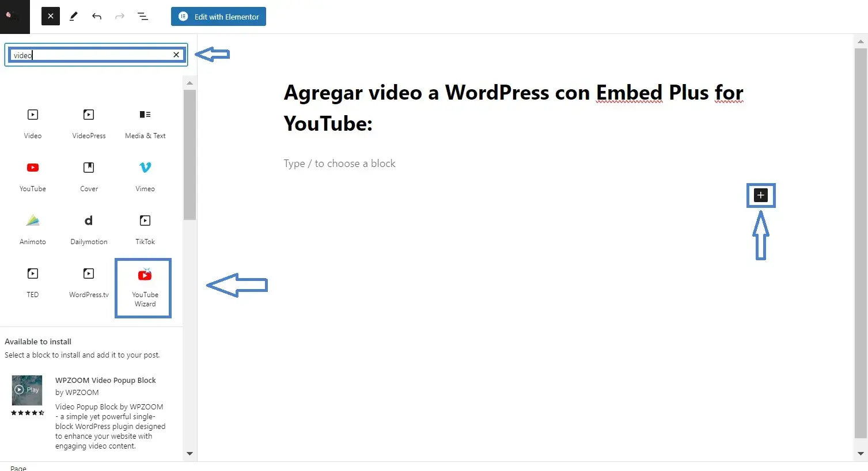Insert the Video block

click(x=33, y=123)
